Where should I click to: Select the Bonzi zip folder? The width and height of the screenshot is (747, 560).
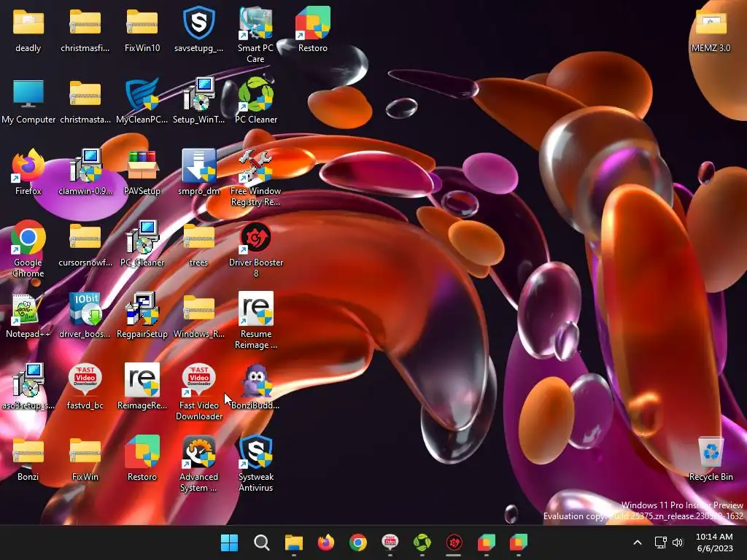[x=28, y=451]
